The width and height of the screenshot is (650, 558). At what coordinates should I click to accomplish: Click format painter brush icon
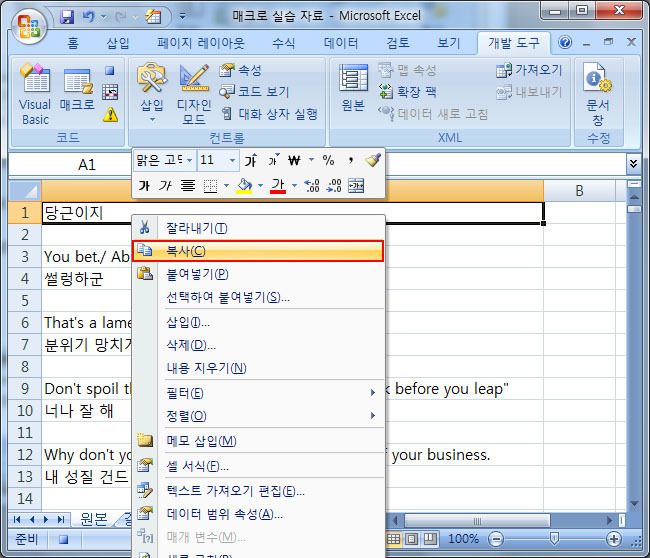click(373, 160)
